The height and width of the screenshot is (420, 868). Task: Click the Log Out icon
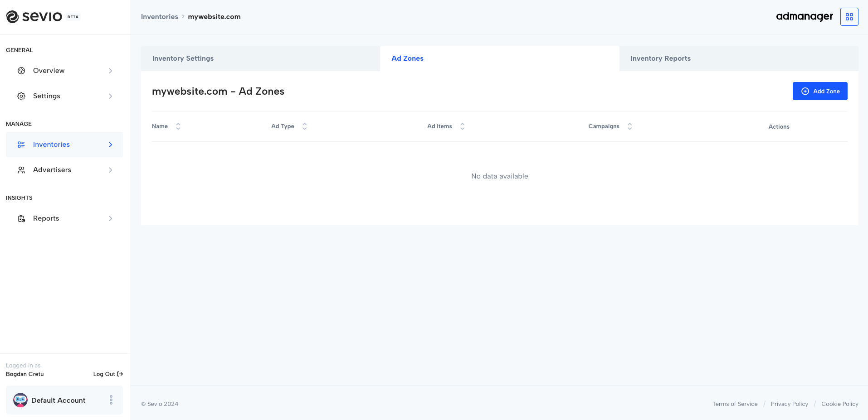click(119, 374)
